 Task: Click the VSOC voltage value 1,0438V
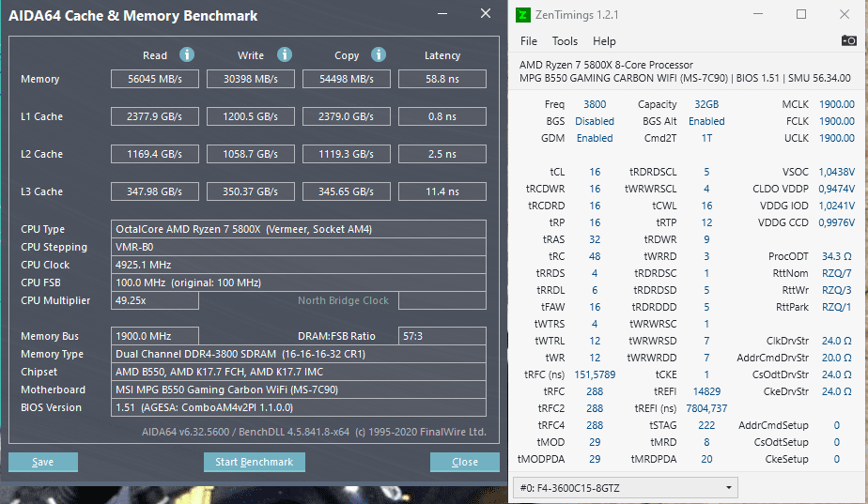(x=836, y=172)
